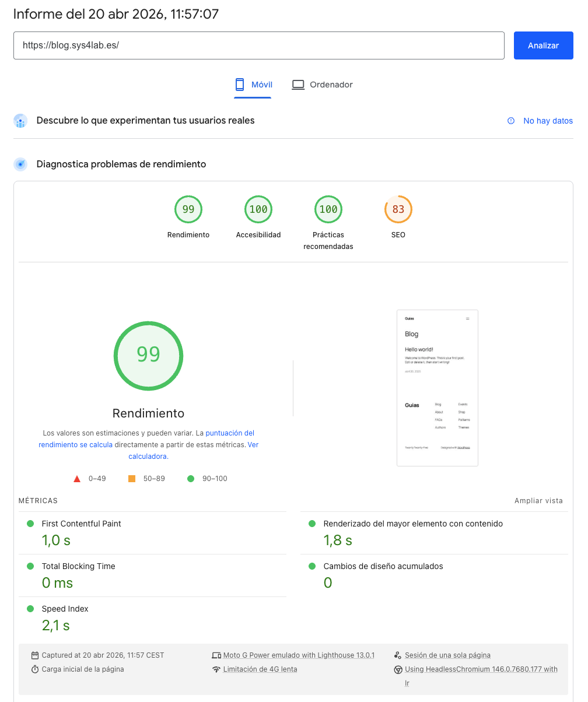Click the info icon beside No hay datos

(x=511, y=121)
